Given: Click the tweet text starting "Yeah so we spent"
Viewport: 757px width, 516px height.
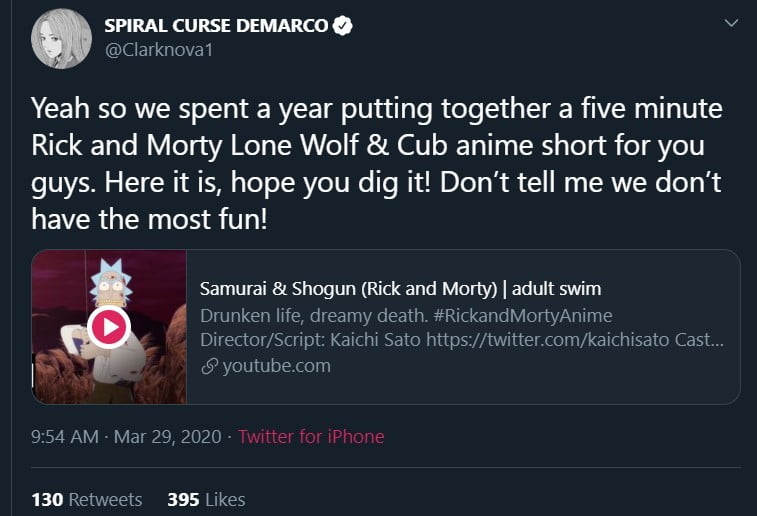Looking at the screenshot, I should pyautogui.click(x=375, y=107).
